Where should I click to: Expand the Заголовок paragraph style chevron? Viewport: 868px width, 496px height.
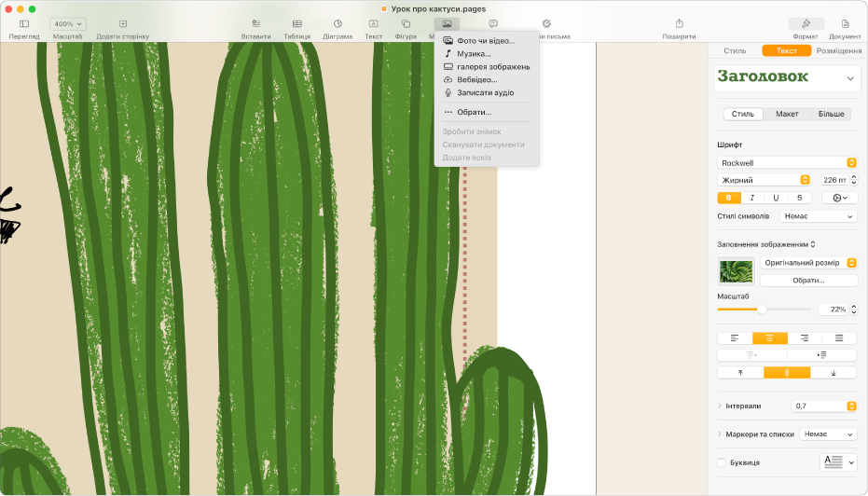pos(850,78)
